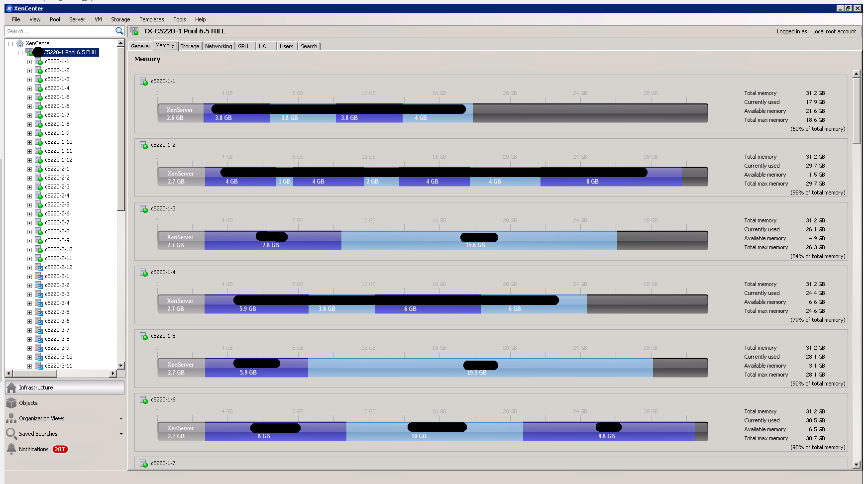The image size is (868, 484).
Task: Click the c5220-1-1 server icon in tree
Action: coord(38,62)
